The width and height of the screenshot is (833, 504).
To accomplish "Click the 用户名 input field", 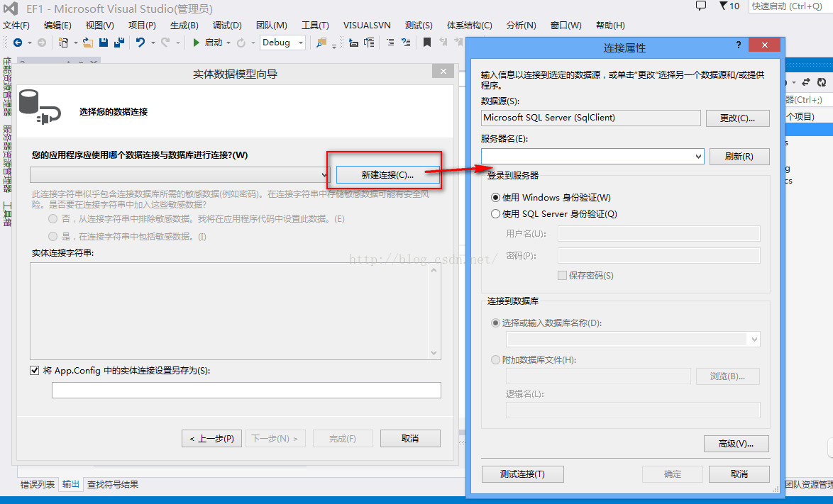I will (658, 233).
